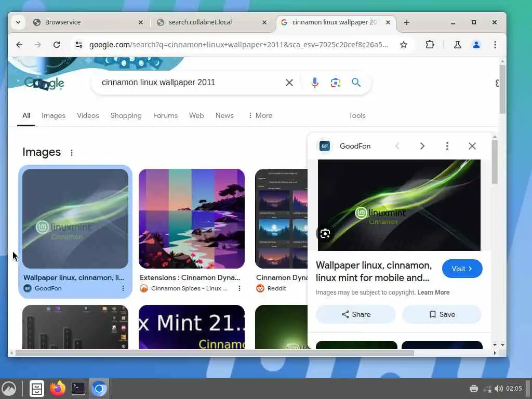The height and width of the screenshot is (399, 532).
Task: Open a new browser tab
Action: [x=407, y=22]
